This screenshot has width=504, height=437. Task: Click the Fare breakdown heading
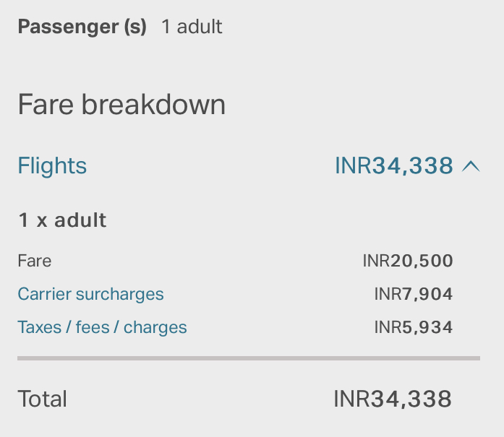(121, 104)
